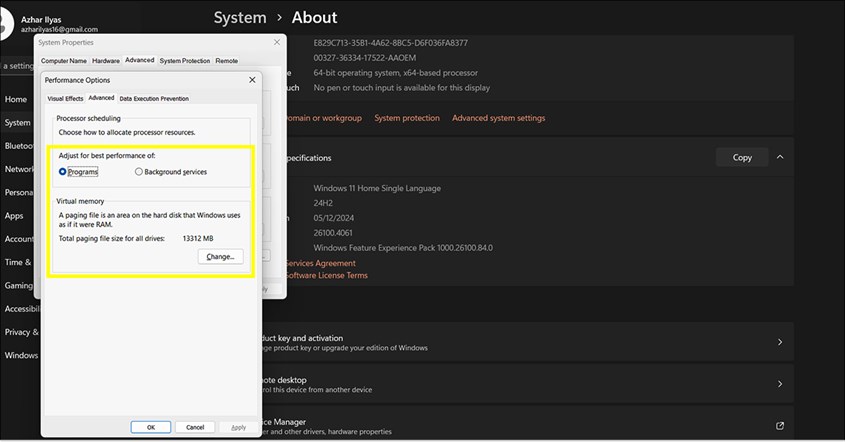The width and height of the screenshot is (845, 442).
Task: Open the Software License Terms link
Action: coord(327,276)
